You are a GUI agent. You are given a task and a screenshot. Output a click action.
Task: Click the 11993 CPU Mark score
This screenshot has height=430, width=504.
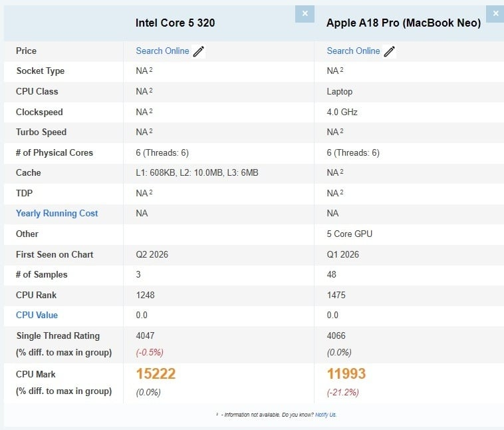click(x=346, y=373)
